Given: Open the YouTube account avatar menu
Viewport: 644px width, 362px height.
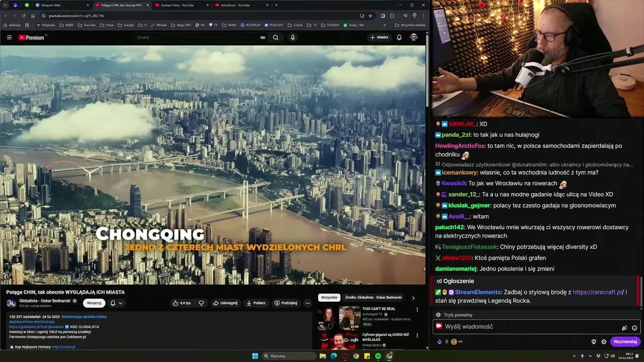Looking at the screenshot, I should pyautogui.click(x=414, y=37).
